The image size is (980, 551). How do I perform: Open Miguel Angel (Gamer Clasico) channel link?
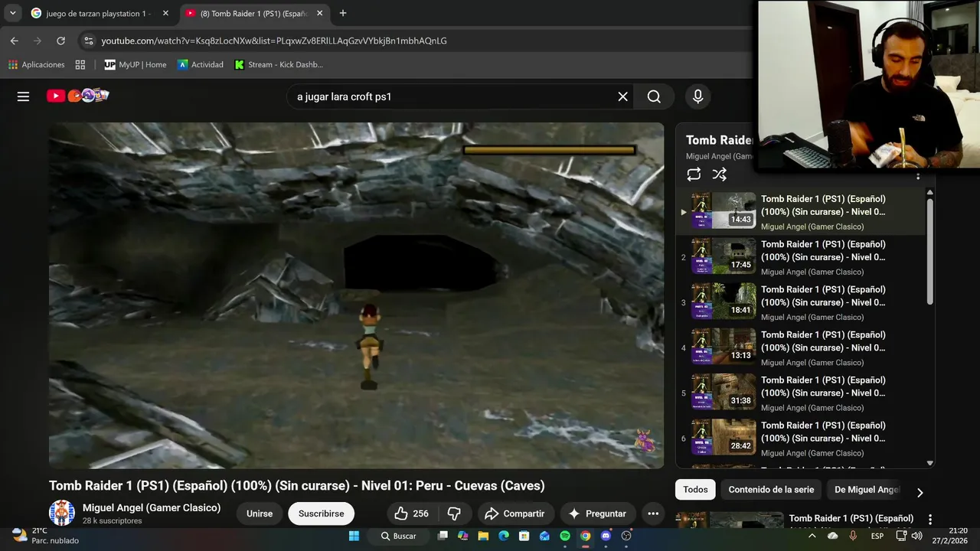[x=152, y=507]
